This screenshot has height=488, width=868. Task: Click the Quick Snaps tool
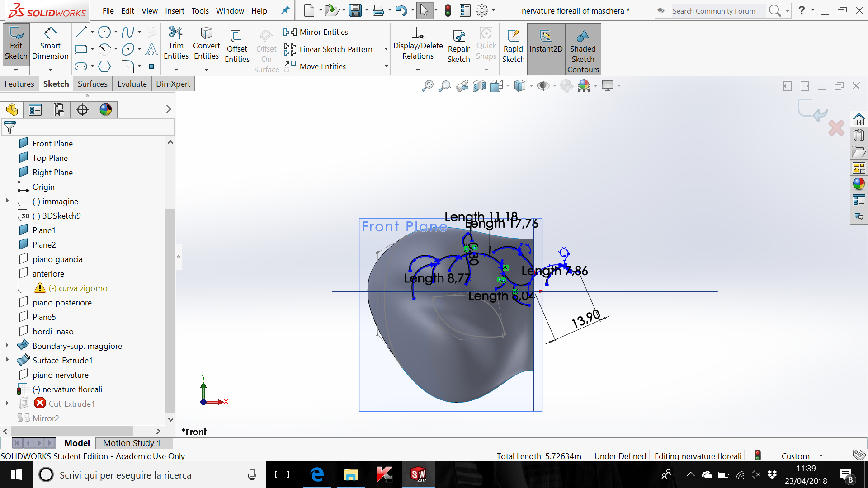[x=486, y=45]
